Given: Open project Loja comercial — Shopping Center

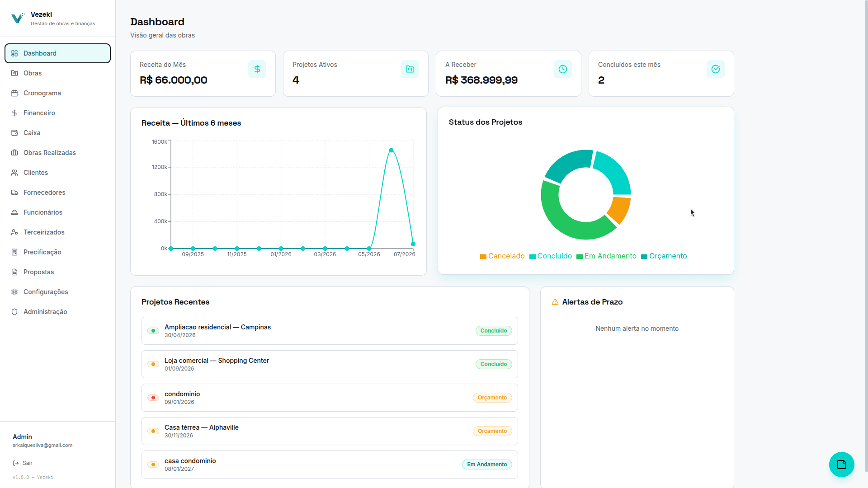Looking at the screenshot, I should coord(330,364).
